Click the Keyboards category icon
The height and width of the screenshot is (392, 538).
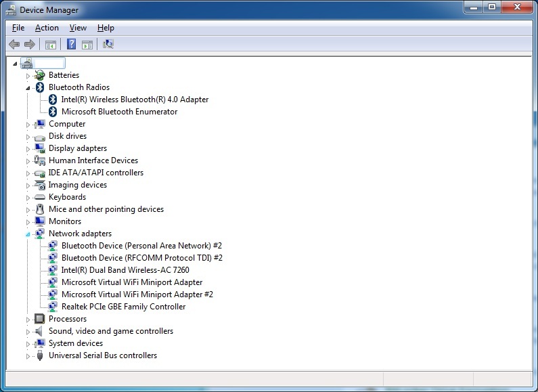[x=40, y=197]
